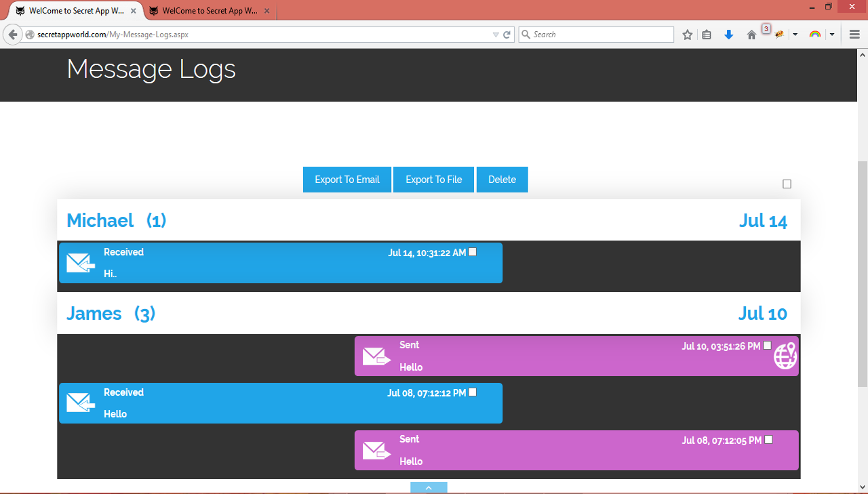Click the "Message Logs" page heading
This screenshot has height=494, width=868.
tap(151, 69)
